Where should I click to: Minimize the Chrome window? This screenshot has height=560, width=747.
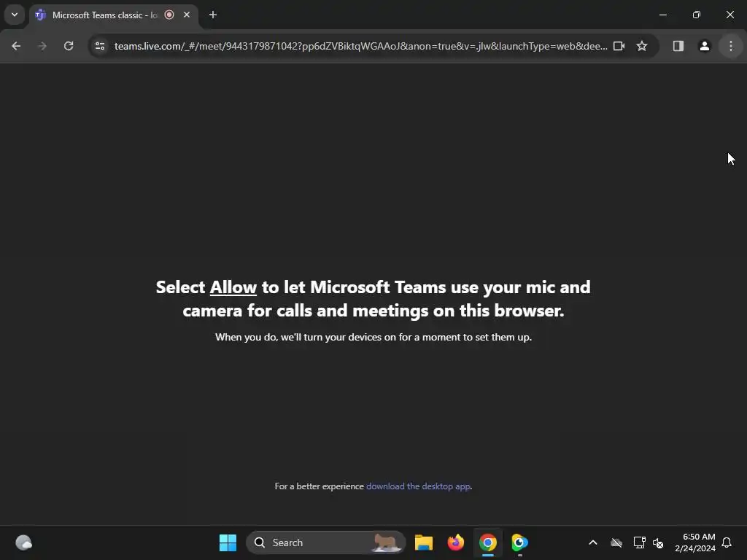(x=662, y=15)
